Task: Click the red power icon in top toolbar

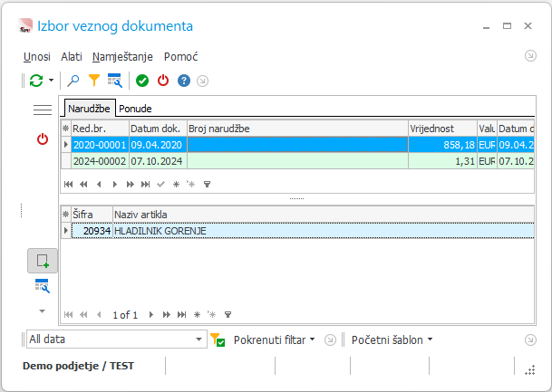Action: coord(163,81)
